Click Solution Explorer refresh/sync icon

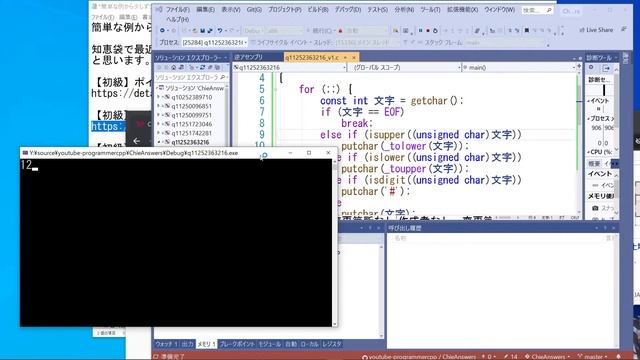(x=202, y=67)
